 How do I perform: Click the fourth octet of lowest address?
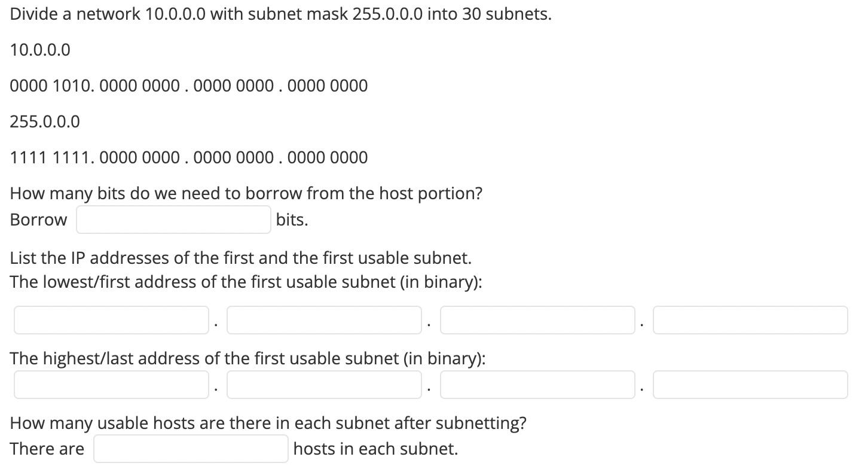click(x=750, y=320)
